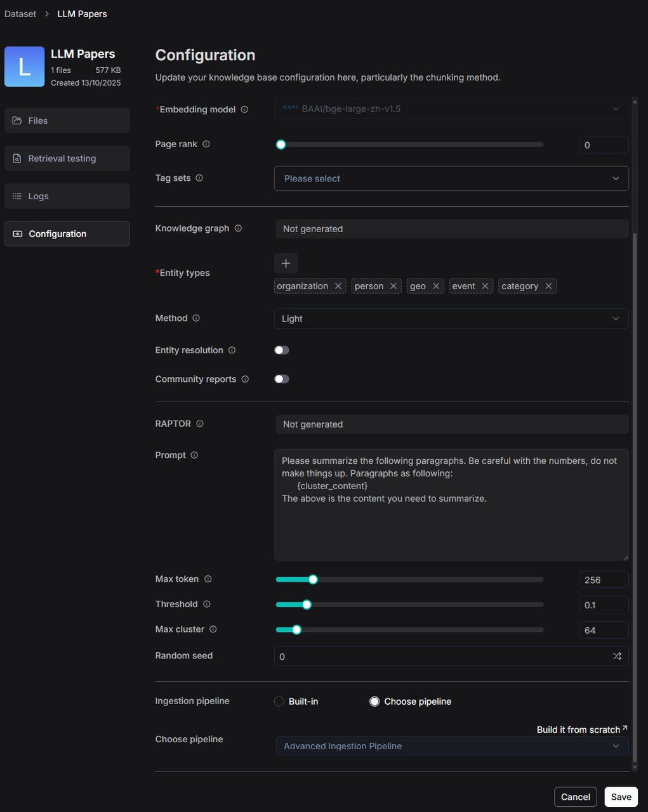Remove the organization entity tag
648x812 pixels.
338,286
